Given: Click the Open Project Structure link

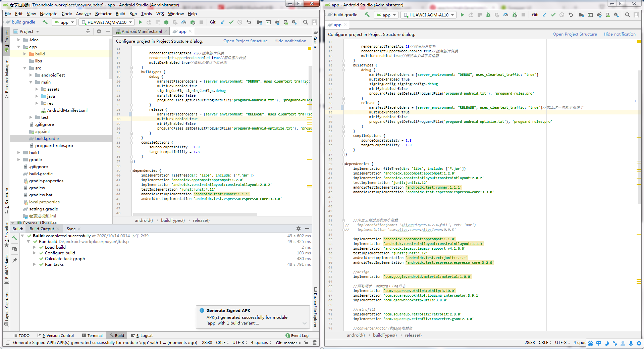Looking at the screenshot, I should pyautogui.click(x=245, y=41).
